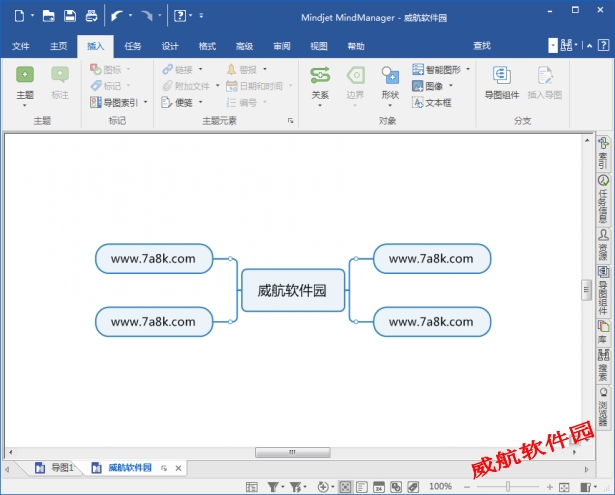Screen dimensions: 615x495
Task: Select the lower right www.7a8k.com topic
Action: tap(432, 322)
